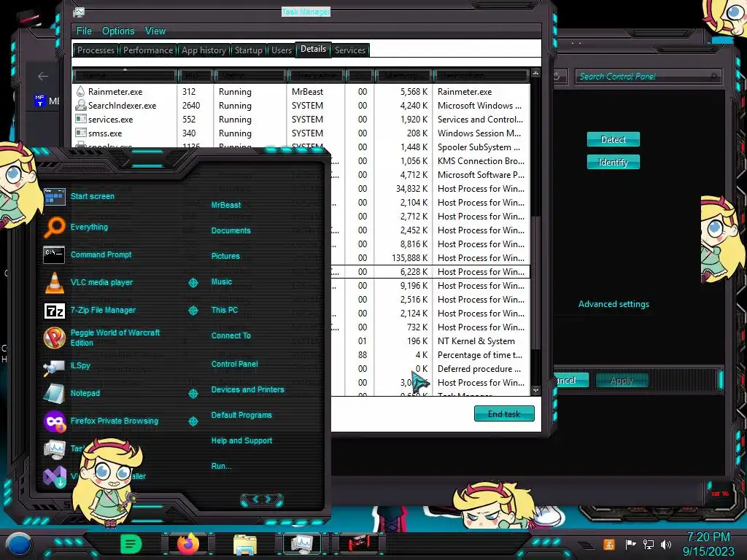This screenshot has height=560, width=747.
Task: Launch VLC media player cone icon
Action: point(54,282)
